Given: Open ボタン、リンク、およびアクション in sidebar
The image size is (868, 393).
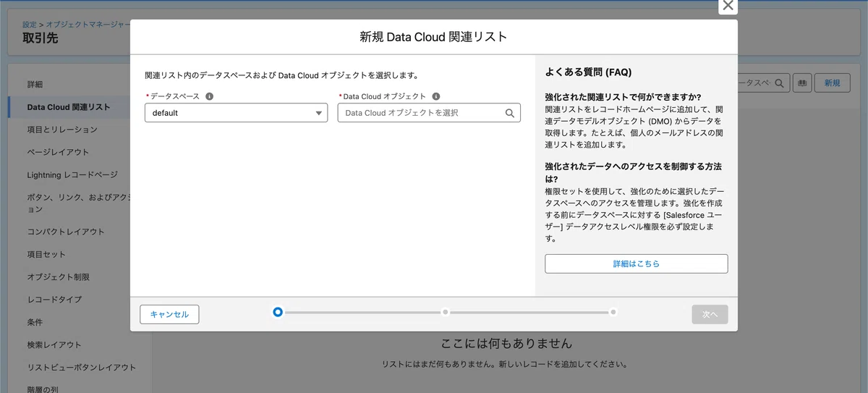Looking at the screenshot, I should pyautogui.click(x=78, y=203).
